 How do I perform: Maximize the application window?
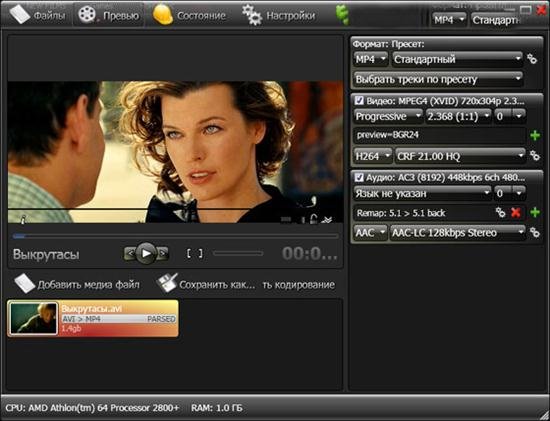525,10
